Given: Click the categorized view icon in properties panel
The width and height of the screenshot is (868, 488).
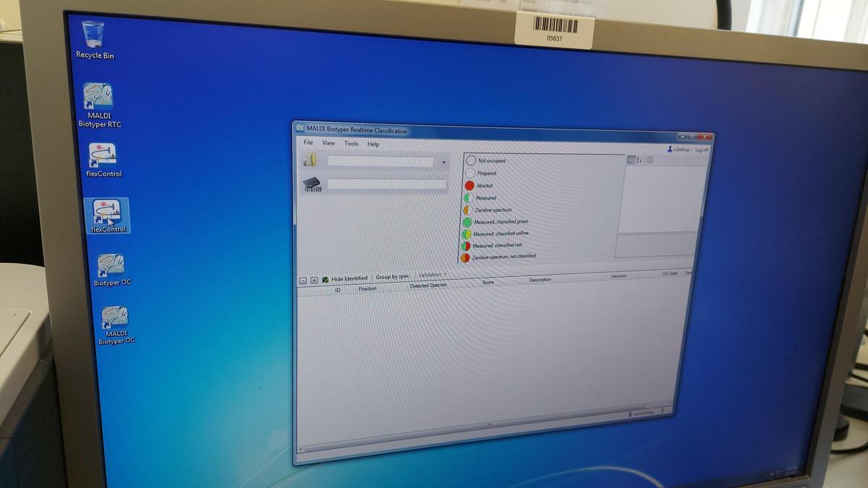Looking at the screenshot, I should pyautogui.click(x=630, y=159).
